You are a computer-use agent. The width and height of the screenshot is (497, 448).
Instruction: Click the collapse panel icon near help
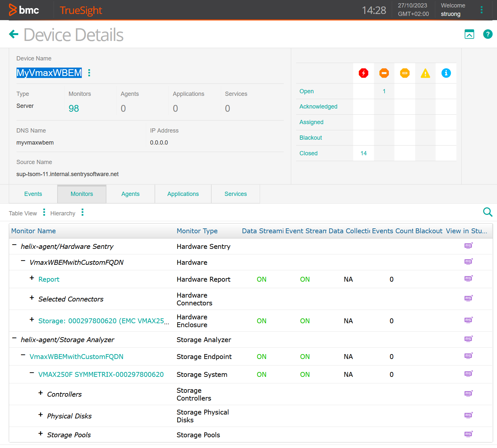[469, 34]
